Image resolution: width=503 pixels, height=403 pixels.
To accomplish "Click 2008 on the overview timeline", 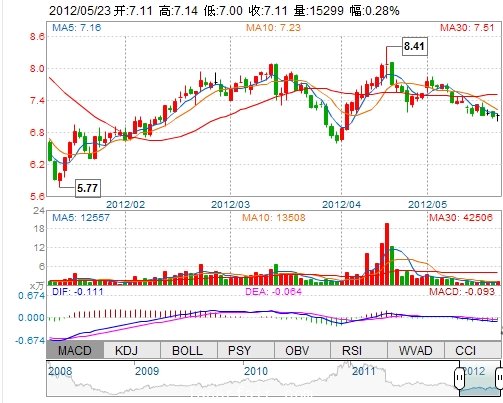I will (x=60, y=371).
